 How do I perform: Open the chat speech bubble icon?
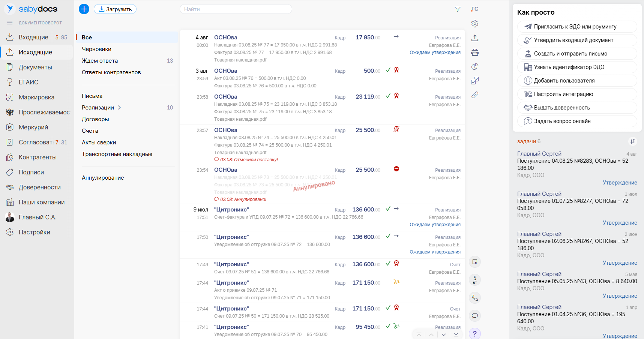pos(475,316)
